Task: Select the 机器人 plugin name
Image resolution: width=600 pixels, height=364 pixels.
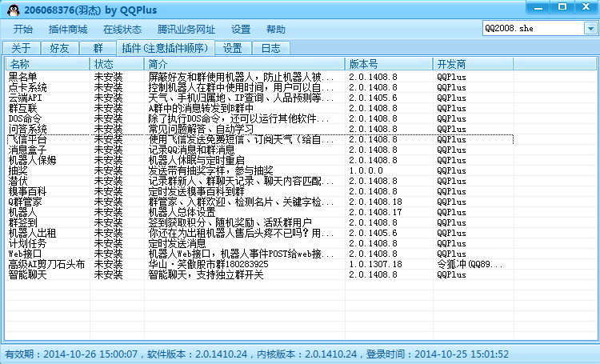Action: (22, 212)
